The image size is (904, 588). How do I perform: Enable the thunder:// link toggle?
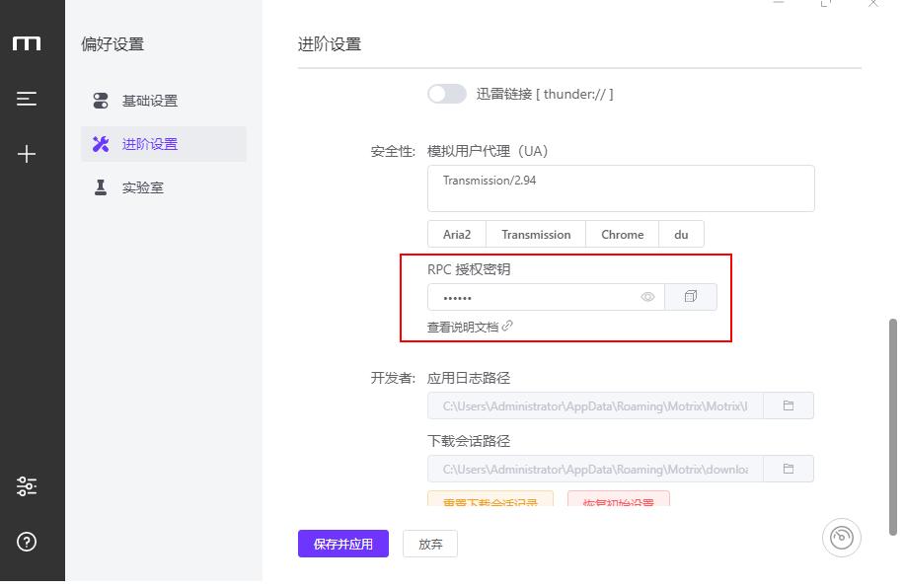[x=447, y=94]
